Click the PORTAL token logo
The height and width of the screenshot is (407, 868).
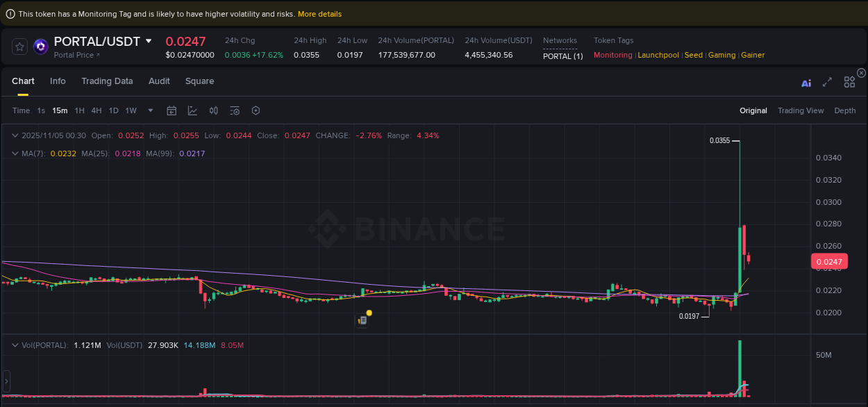(40, 47)
